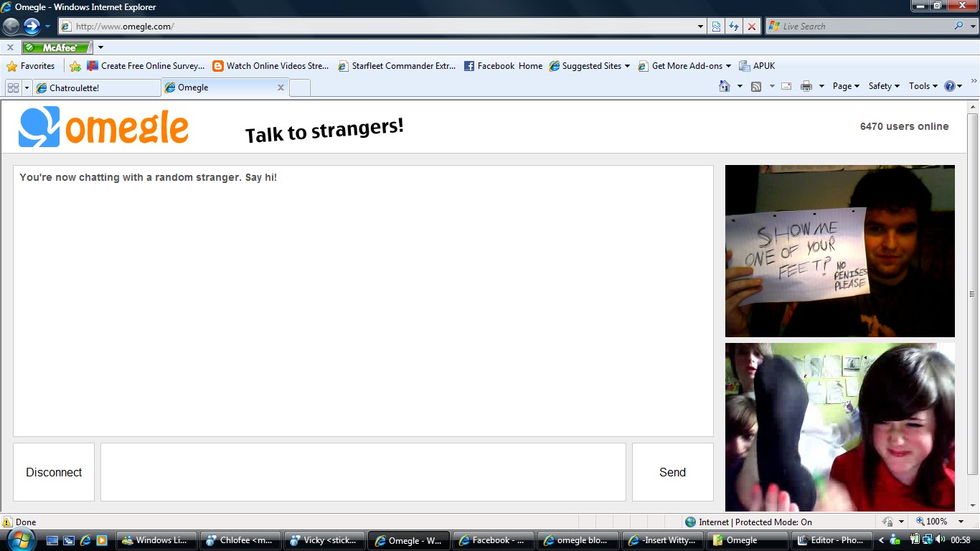The image size is (980, 551).
Task: Click Internet Protected Mode status text
Action: 756,522
